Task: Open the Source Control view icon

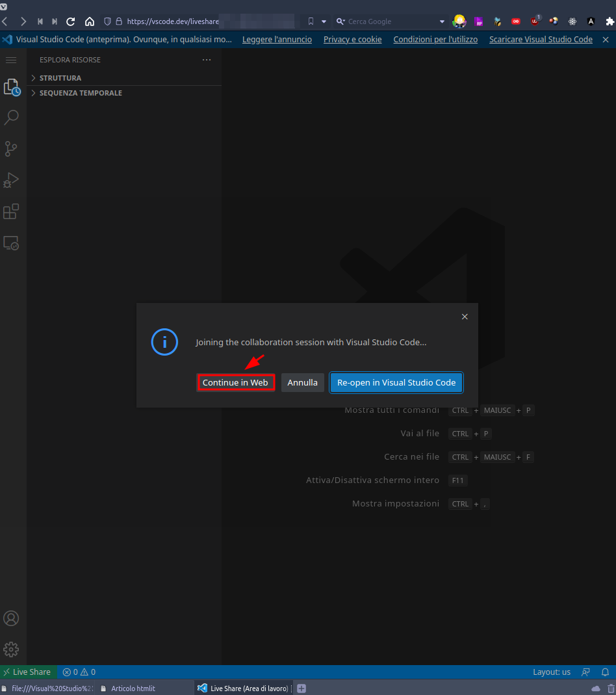Action: coord(12,149)
